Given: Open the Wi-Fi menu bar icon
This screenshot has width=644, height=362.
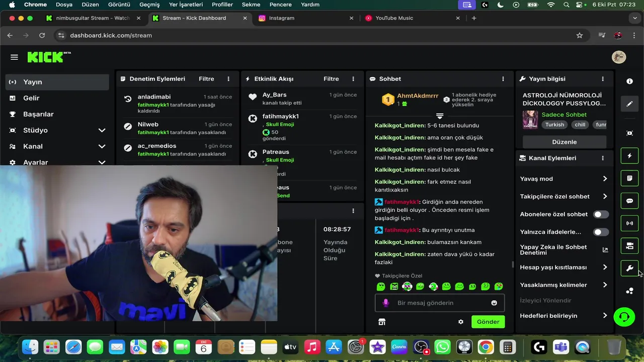Looking at the screenshot, I should point(551,5).
